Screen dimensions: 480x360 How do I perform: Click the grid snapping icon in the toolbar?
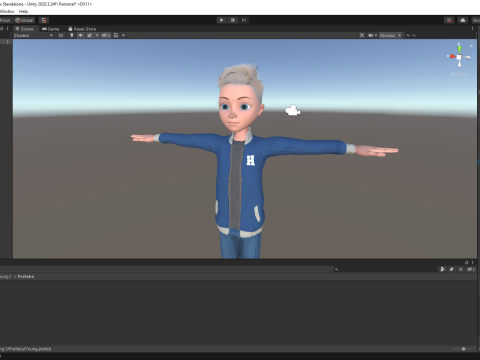click(x=44, y=20)
